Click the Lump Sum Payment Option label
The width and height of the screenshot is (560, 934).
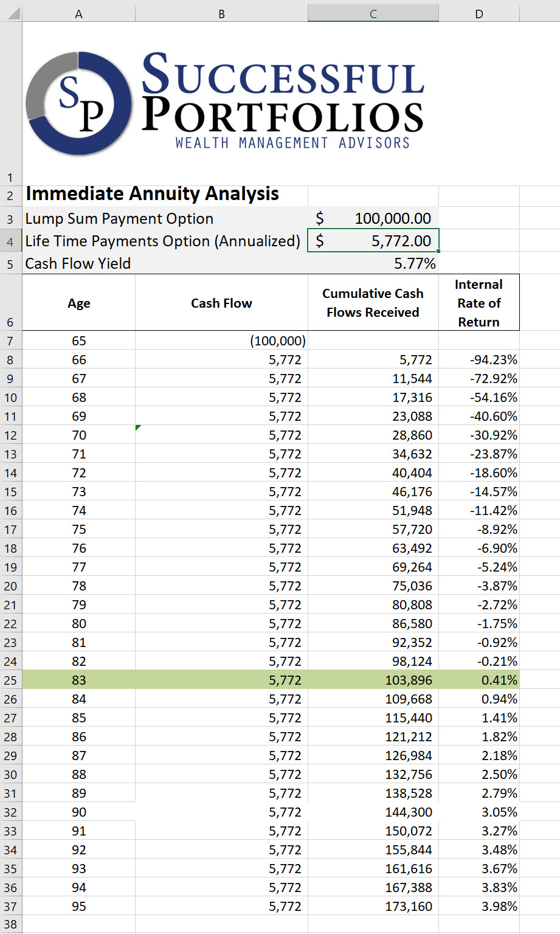(119, 218)
